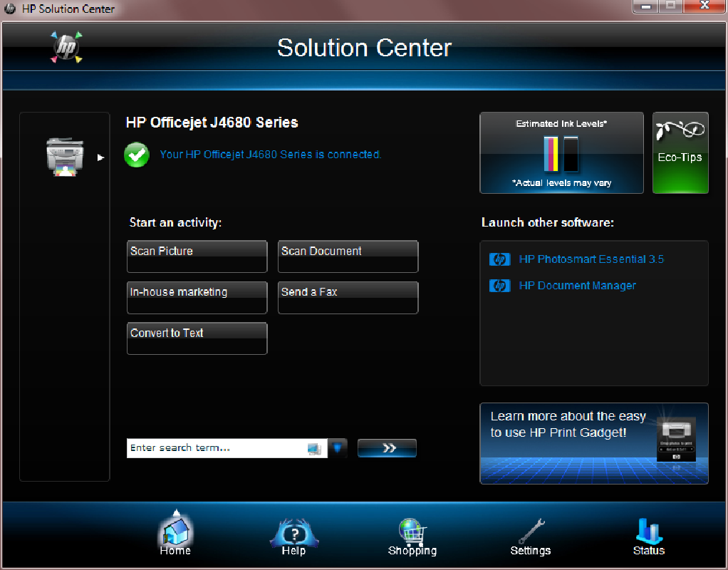This screenshot has height=570, width=728.
Task: Launch the Convert to Text activity
Action: (197, 338)
